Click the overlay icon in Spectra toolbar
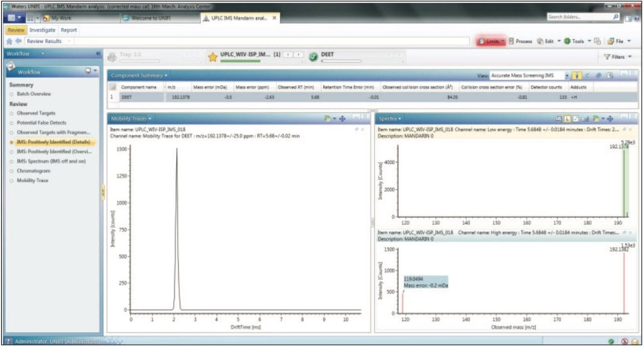The height and width of the screenshot is (347, 644). coord(585,118)
